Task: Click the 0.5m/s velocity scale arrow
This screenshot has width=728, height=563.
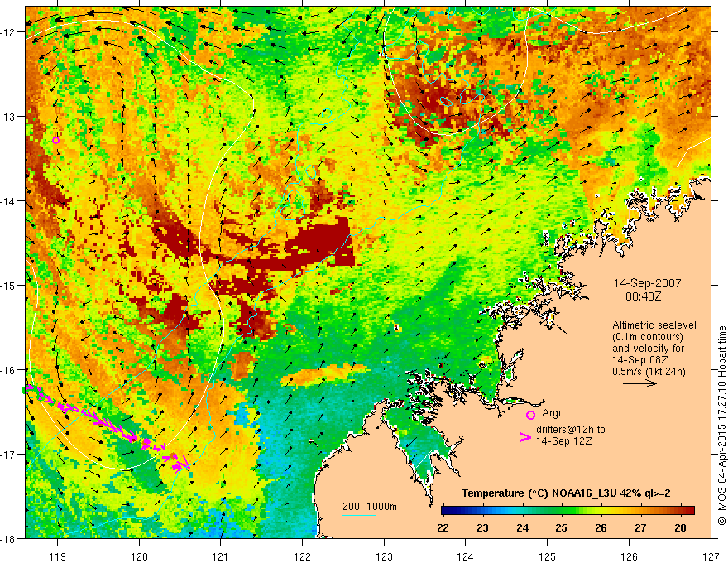Action: [639, 383]
